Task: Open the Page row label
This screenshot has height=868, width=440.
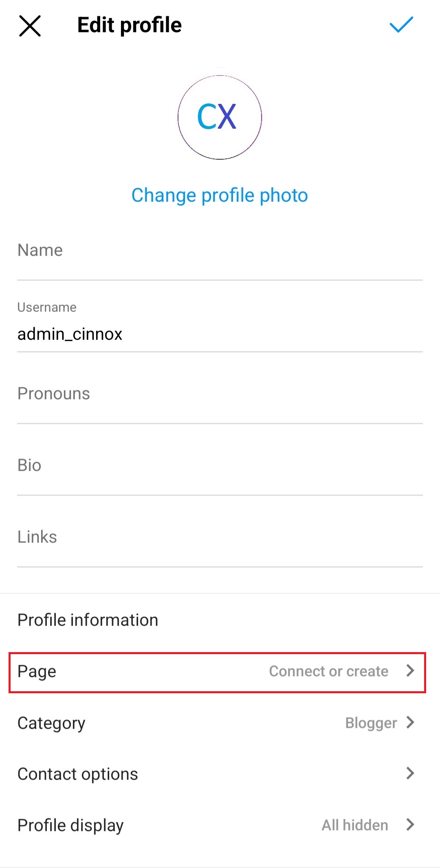Action: (x=37, y=672)
